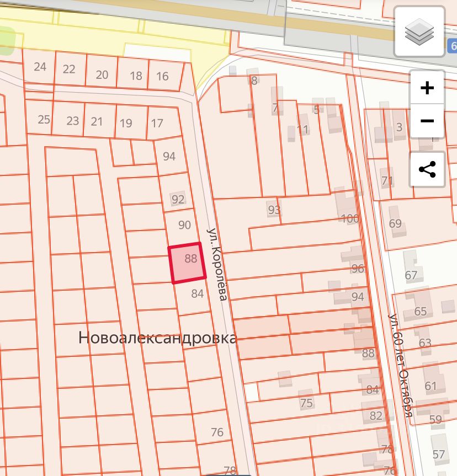
Task: Select the highlighted parcel 88 on Королёва
Action: [x=188, y=263]
